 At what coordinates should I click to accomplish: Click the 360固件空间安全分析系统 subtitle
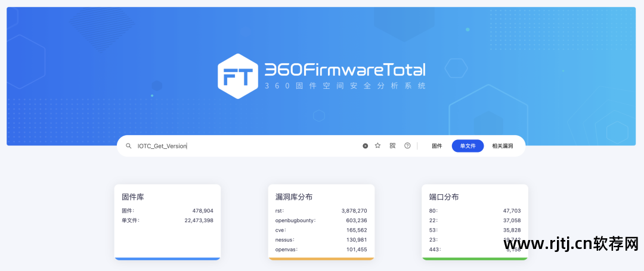point(345,86)
